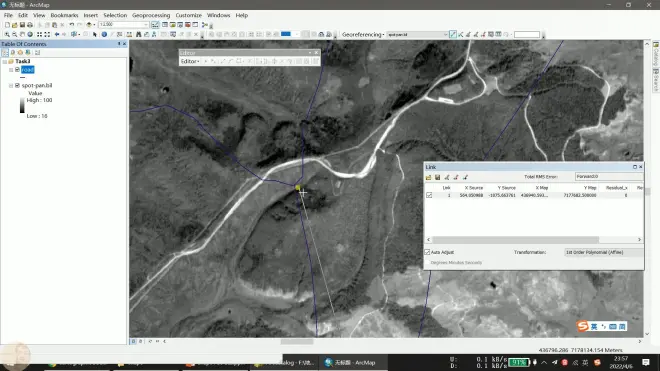Toggle visibility of spot-pan.bil layer
This screenshot has width=660, height=371.
[17, 85]
